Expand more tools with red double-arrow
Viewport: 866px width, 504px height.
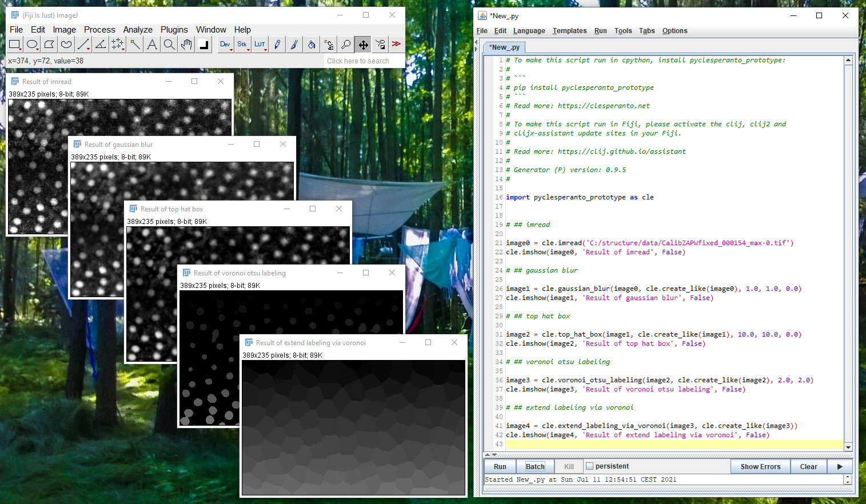click(x=396, y=44)
